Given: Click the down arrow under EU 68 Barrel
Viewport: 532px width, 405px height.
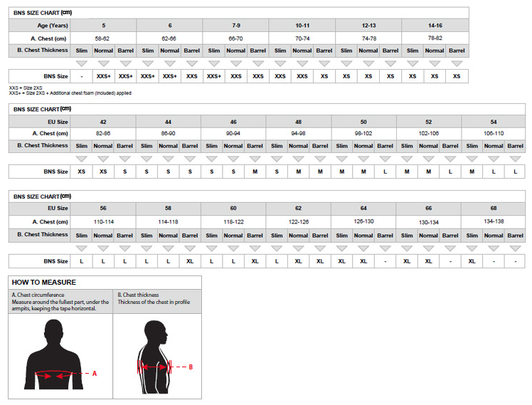Looking at the screenshot, I should 515,248.
